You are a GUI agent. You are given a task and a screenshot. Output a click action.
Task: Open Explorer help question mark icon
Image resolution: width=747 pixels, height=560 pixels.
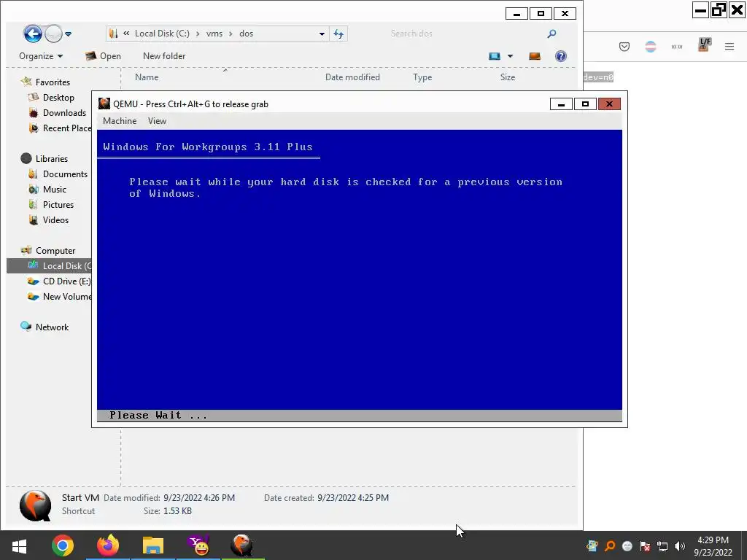tap(561, 56)
